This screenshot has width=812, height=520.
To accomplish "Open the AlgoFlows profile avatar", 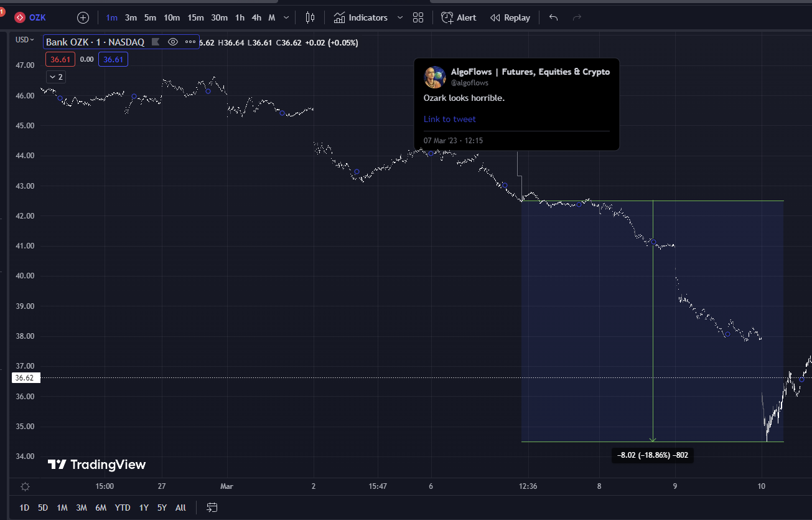I will (x=435, y=77).
